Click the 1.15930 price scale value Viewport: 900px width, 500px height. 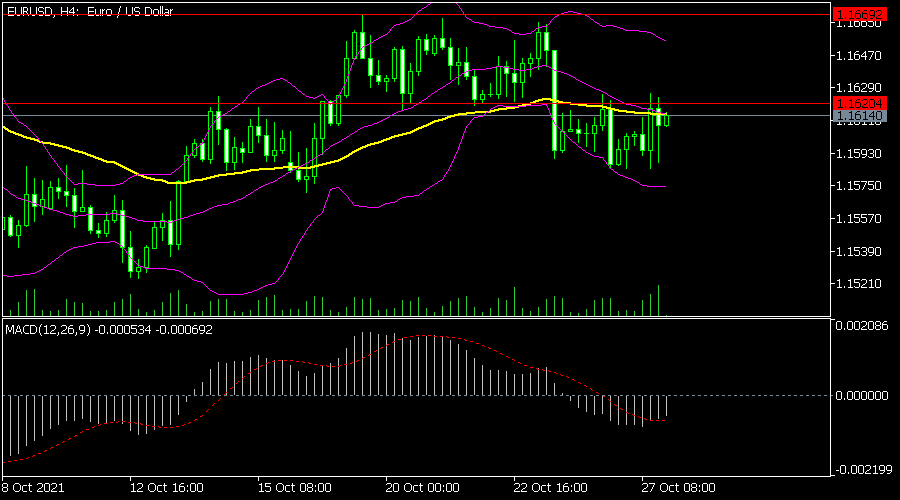859,153
